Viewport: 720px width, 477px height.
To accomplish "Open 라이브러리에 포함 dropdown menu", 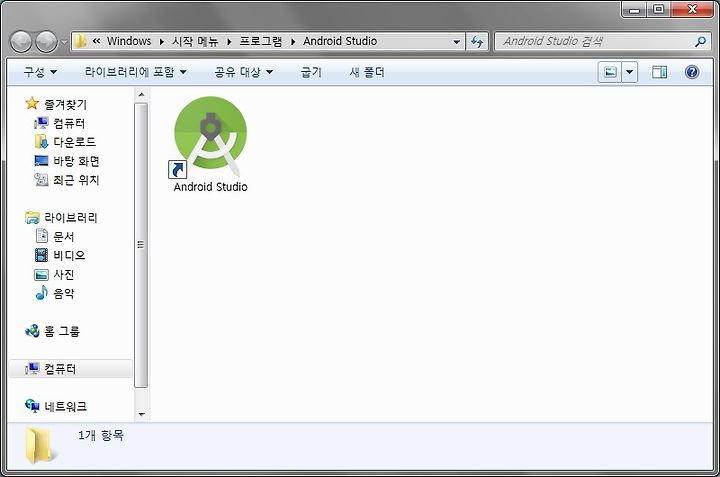I will (x=135, y=72).
